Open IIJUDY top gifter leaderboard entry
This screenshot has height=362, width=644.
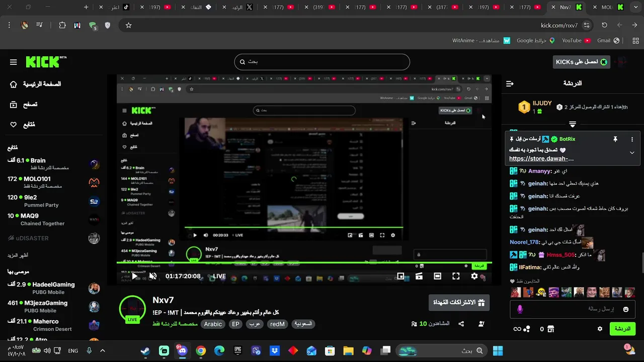(535, 107)
